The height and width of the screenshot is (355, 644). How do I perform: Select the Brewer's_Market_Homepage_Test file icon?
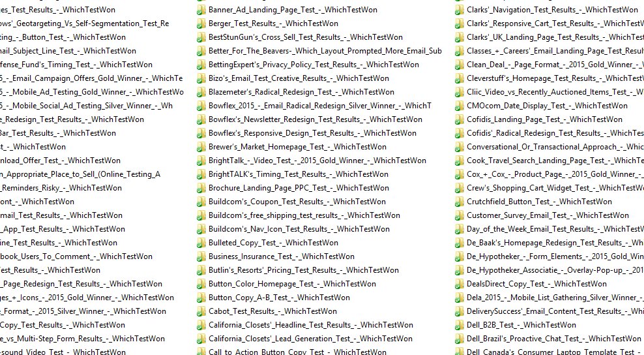201,147
